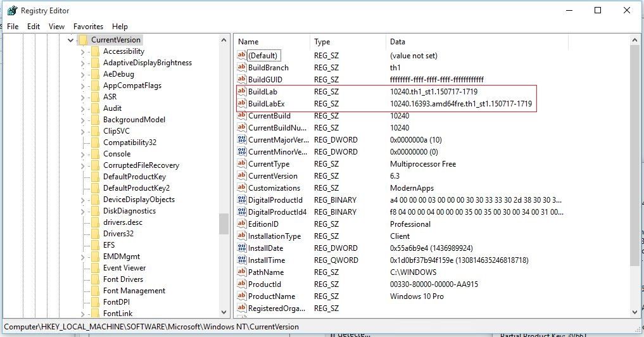This screenshot has height=337, width=644.
Task: Click the binary icon beside CurrentMinorVe...
Action: click(242, 151)
